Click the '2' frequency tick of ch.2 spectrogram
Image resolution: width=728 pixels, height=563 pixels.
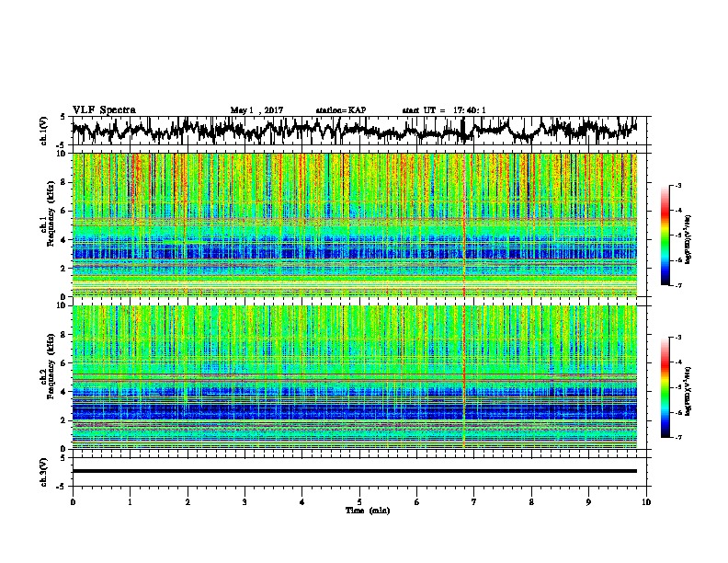click(64, 420)
